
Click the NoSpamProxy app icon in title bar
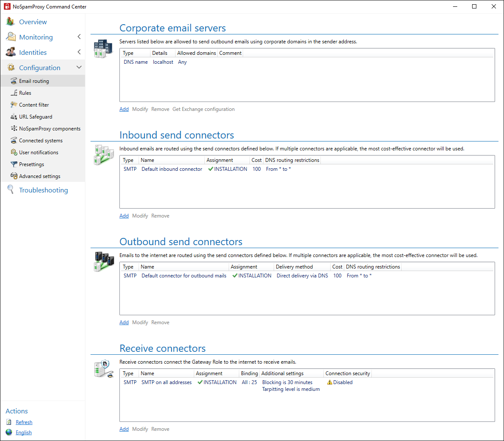[x=7, y=6]
